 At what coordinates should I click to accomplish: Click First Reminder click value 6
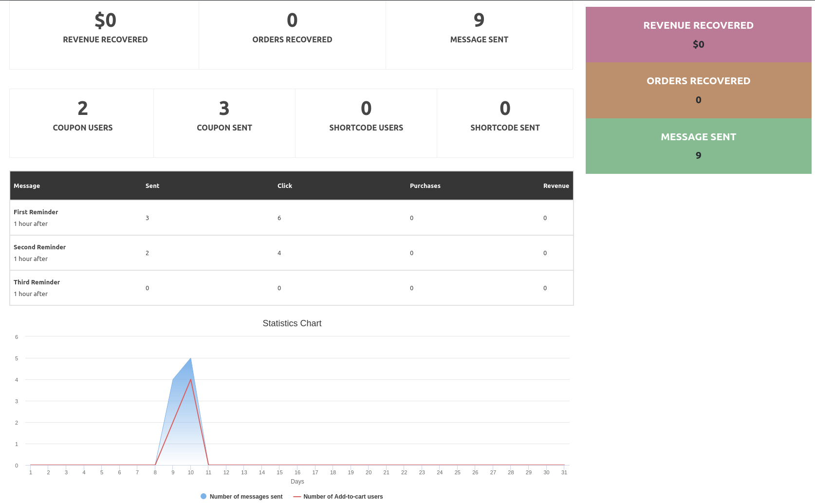click(279, 218)
